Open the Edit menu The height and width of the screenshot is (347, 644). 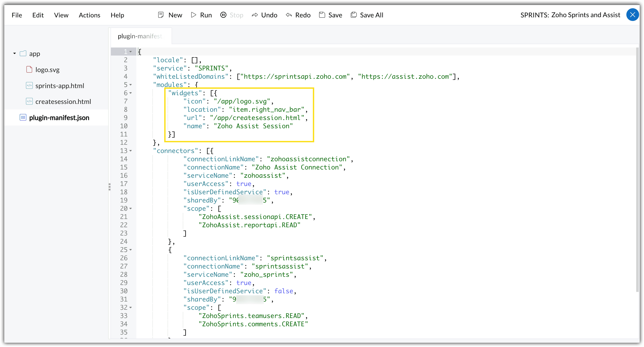38,15
